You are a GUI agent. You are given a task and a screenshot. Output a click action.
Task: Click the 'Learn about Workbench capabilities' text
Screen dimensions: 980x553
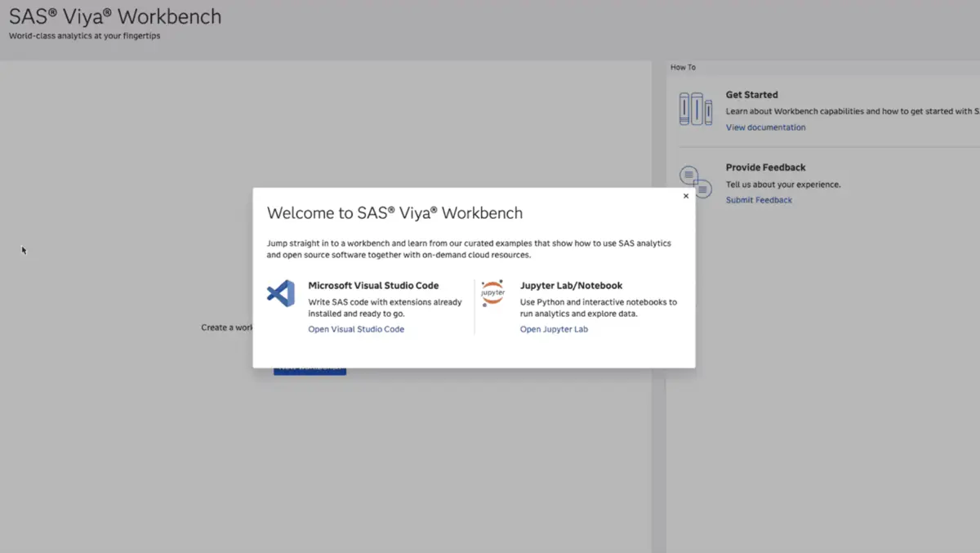click(x=853, y=111)
